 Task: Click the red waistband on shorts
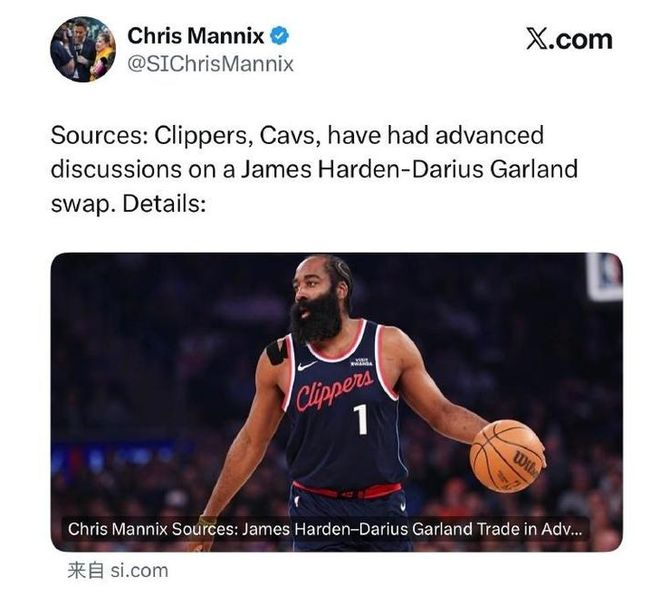(347, 490)
